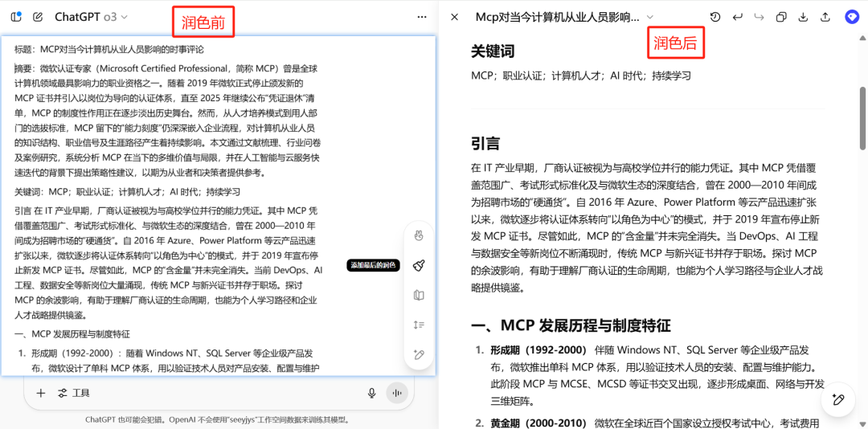Start a new chat with compose icon
Screen dimensions: 868x429
pos(38,17)
